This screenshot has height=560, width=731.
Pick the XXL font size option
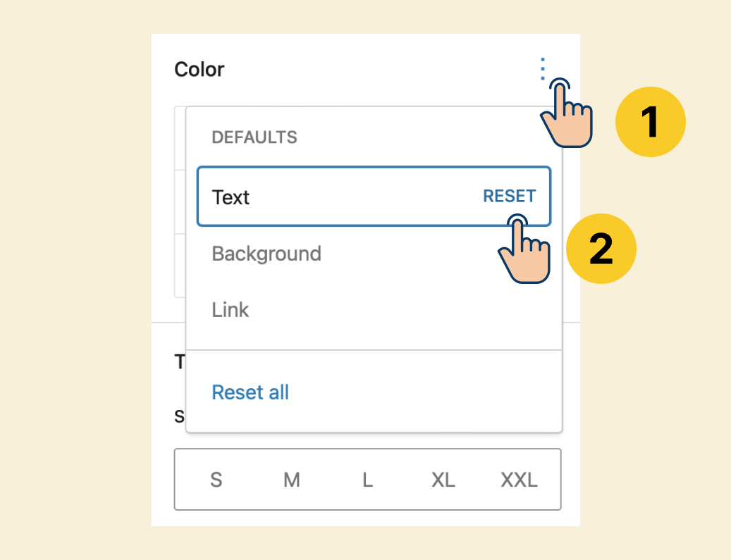(x=519, y=480)
